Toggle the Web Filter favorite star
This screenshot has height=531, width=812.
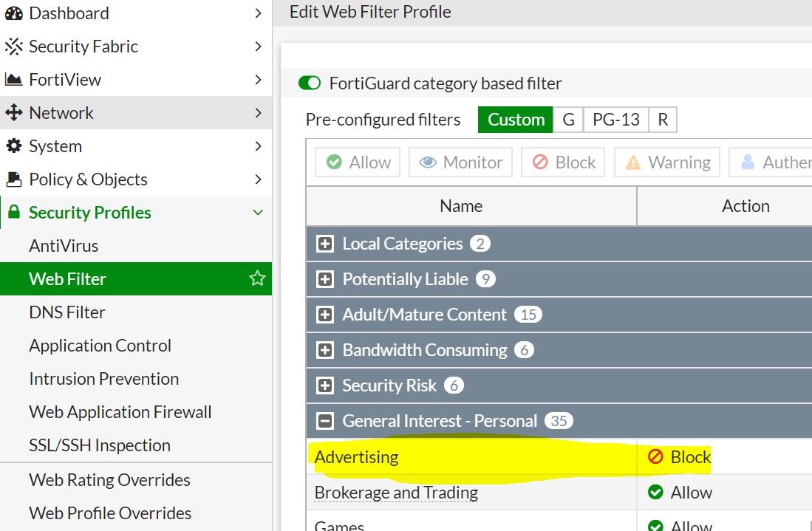(x=257, y=278)
